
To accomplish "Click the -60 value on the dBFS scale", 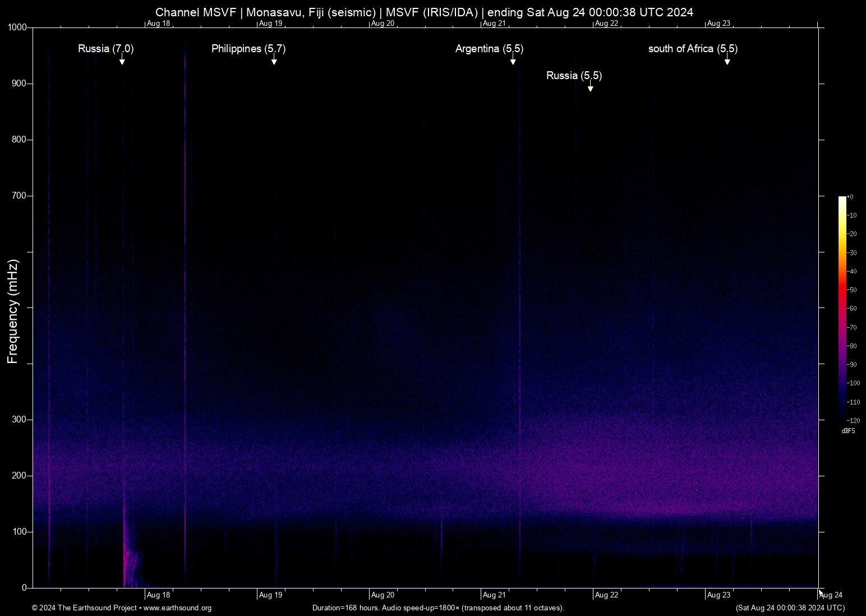I will pyautogui.click(x=851, y=309).
